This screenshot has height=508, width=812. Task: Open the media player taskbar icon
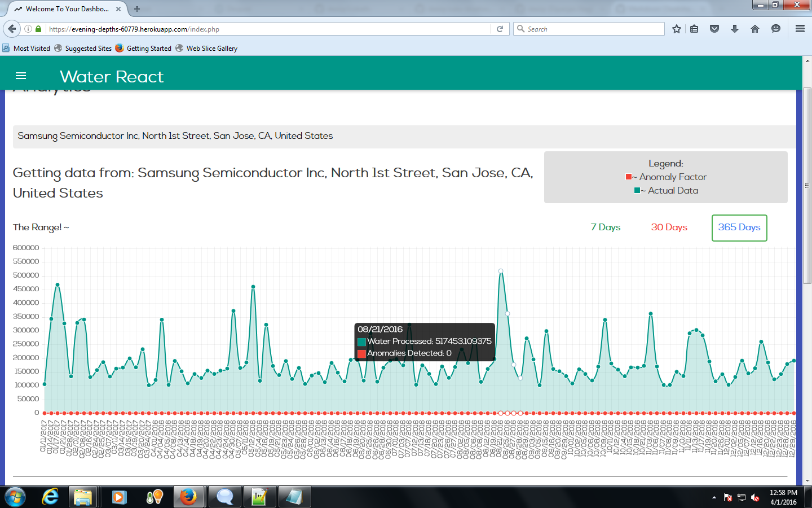click(118, 497)
